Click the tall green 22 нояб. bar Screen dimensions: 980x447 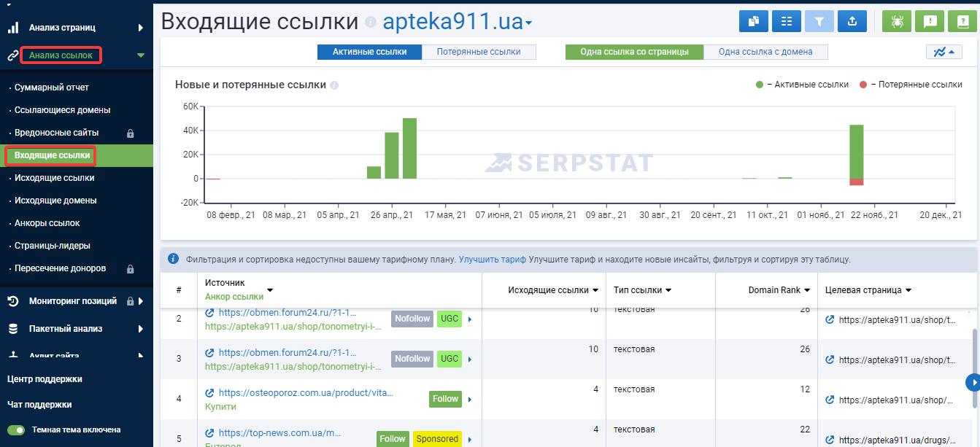[x=857, y=152]
